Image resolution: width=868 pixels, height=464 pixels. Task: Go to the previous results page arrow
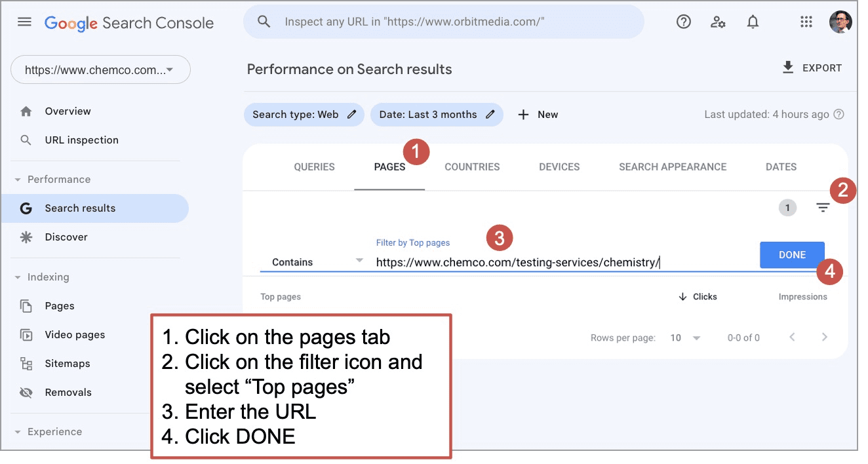click(x=792, y=338)
